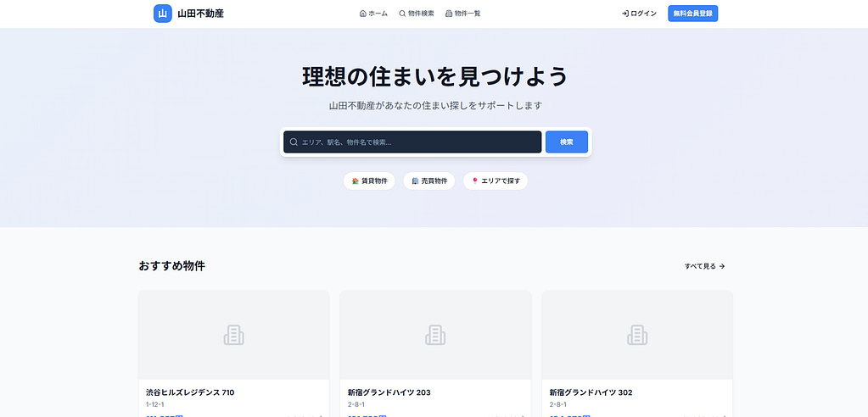This screenshot has height=417, width=868.
Task: Click the building placeholder icon on 新宿グランドハイツ 302 card
Action: [x=637, y=336]
